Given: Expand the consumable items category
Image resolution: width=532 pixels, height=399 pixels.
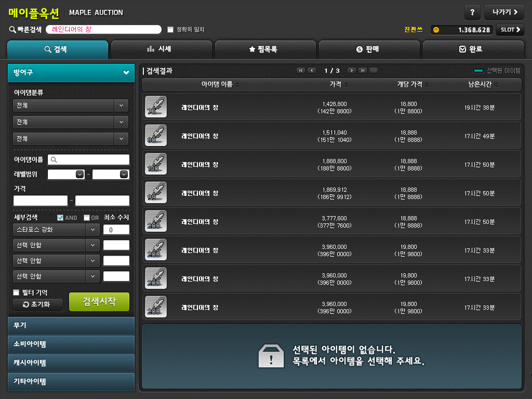Looking at the screenshot, I should (x=71, y=344).
